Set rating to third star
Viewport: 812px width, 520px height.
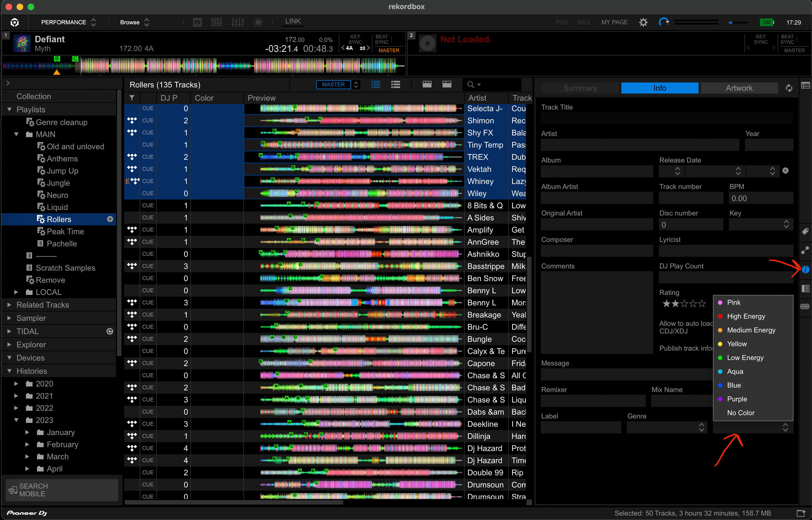[684, 303]
